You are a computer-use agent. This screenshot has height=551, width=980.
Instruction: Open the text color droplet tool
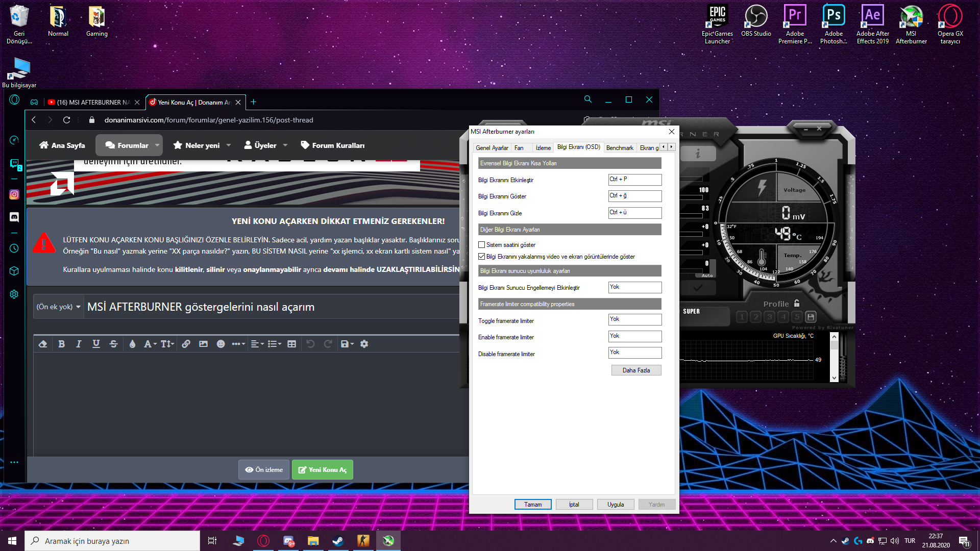pos(132,344)
